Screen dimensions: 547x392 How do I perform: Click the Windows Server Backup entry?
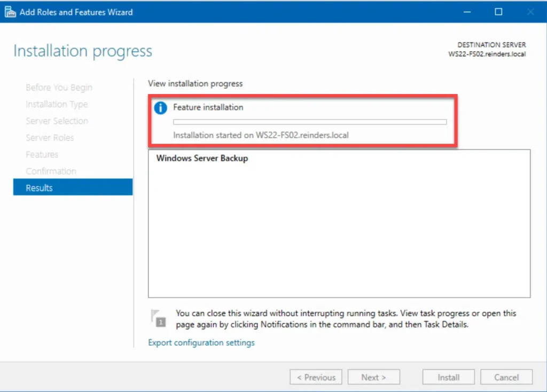tap(202, 158)
